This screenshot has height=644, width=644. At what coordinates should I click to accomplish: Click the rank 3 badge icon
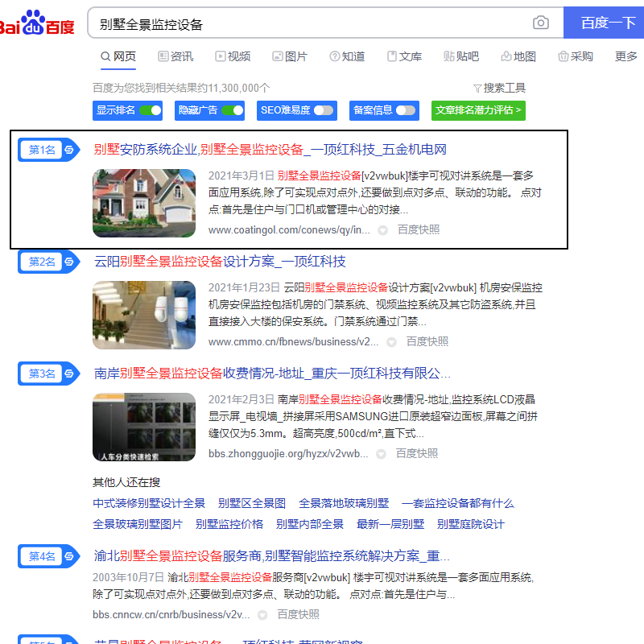[x=49, y=374]
